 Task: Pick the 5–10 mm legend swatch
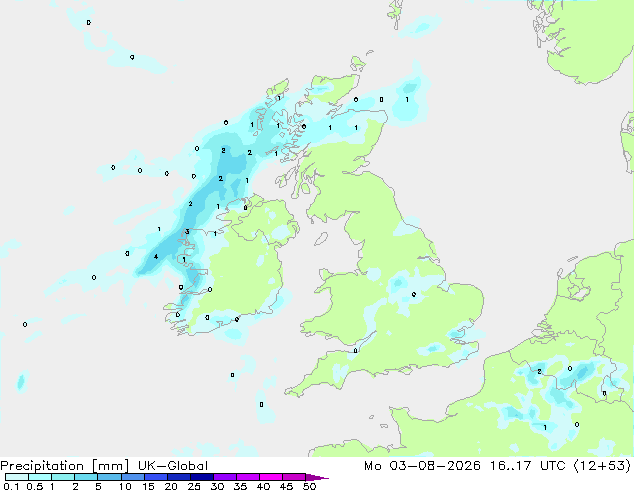[x=110, y=477]
